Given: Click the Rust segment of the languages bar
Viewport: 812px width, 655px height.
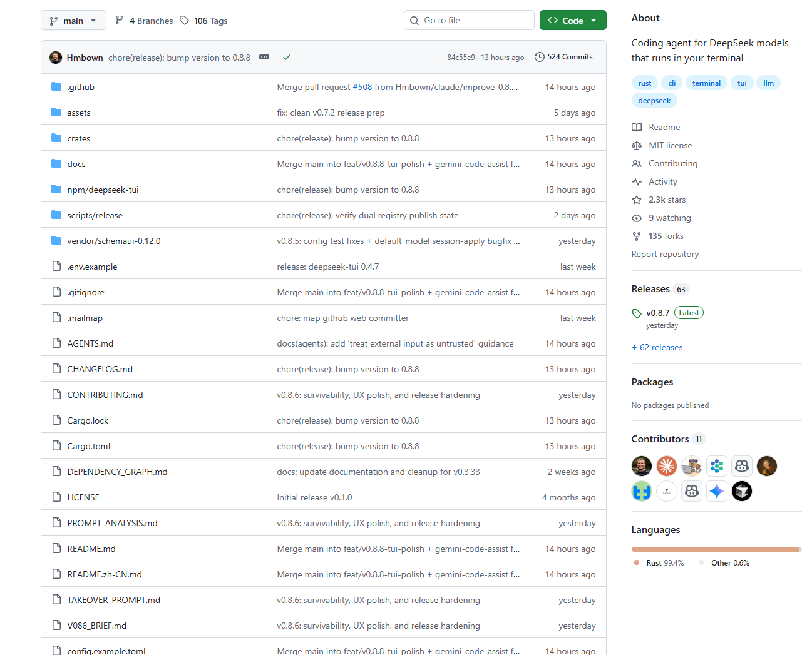Looking at the screenshot, I should click(x=715, y=549).
